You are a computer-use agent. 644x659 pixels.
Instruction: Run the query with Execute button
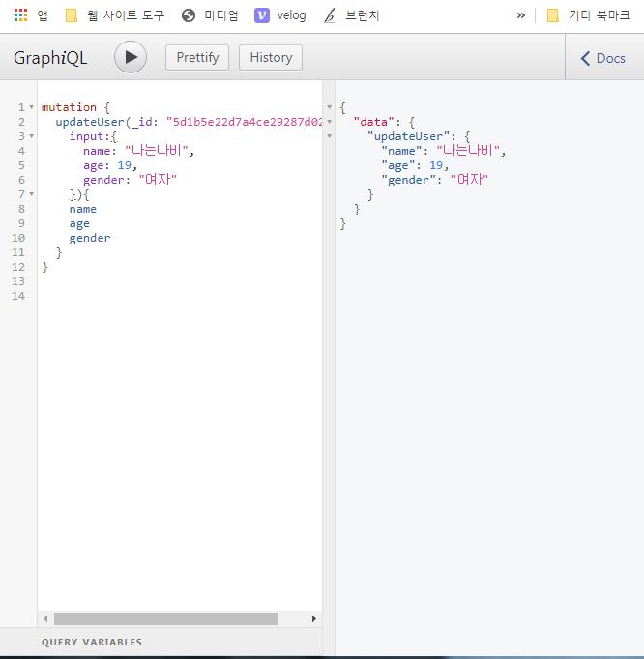coord(131,57)
